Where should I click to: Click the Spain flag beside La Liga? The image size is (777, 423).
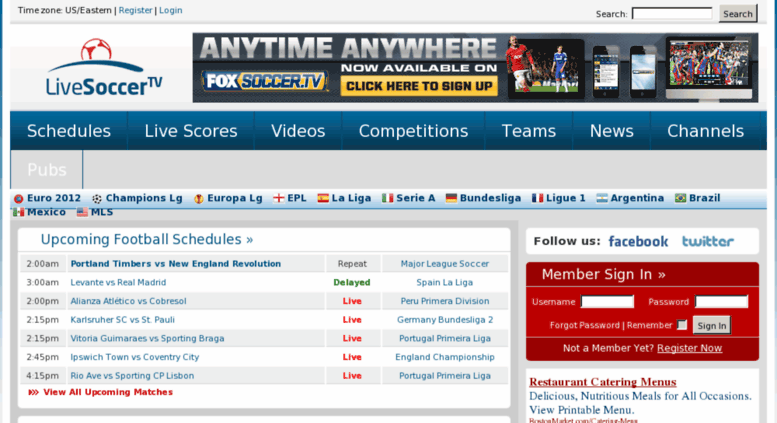click(323, 198)
